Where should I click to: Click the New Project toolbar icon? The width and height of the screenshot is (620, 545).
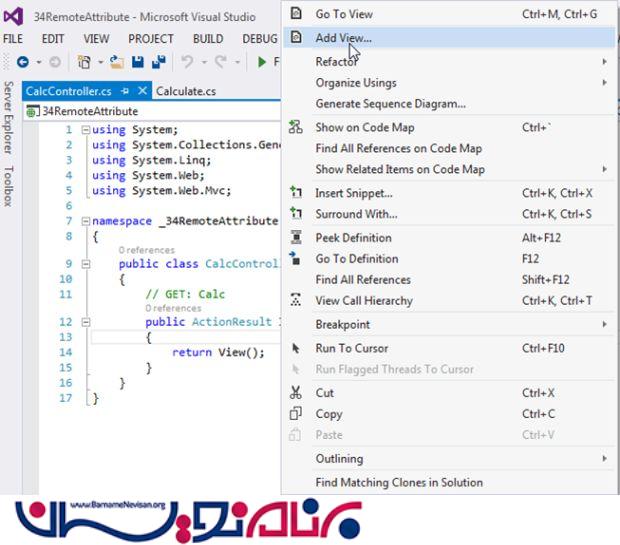85,62
